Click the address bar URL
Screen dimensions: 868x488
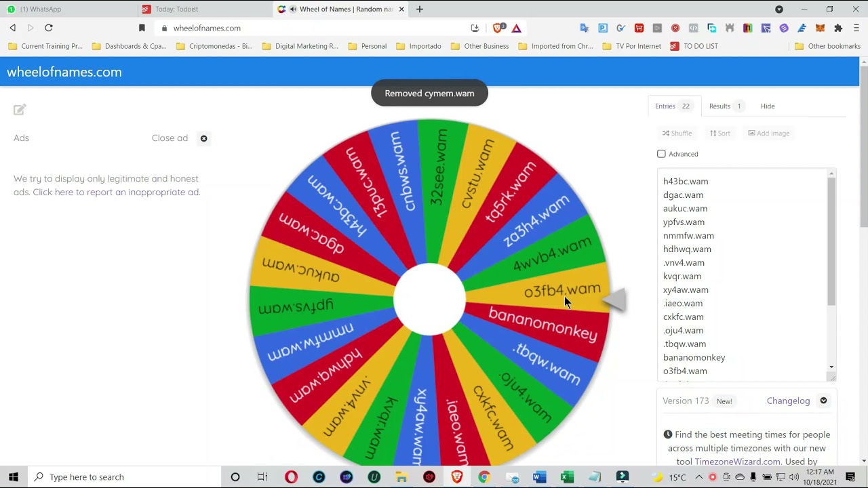click(207, 28)
